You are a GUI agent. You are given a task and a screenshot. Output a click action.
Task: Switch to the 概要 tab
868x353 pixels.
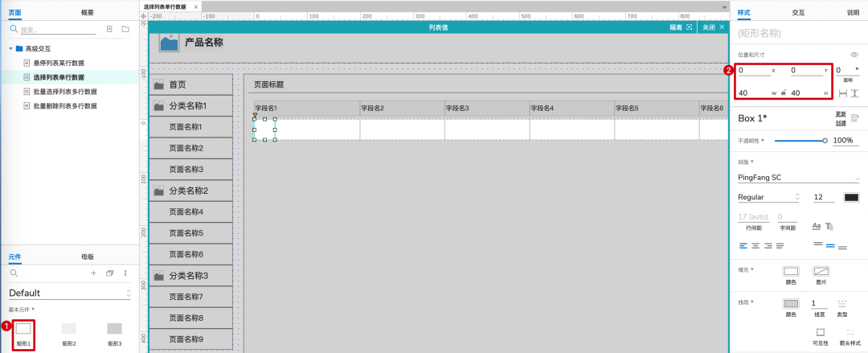click(x=88, y=12)
